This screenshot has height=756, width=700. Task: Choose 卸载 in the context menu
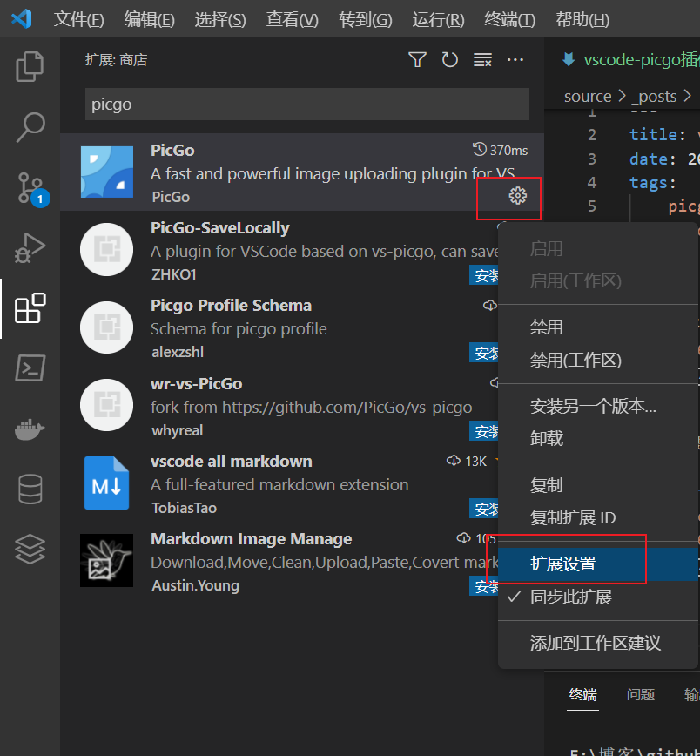click(x=598, y=439)
